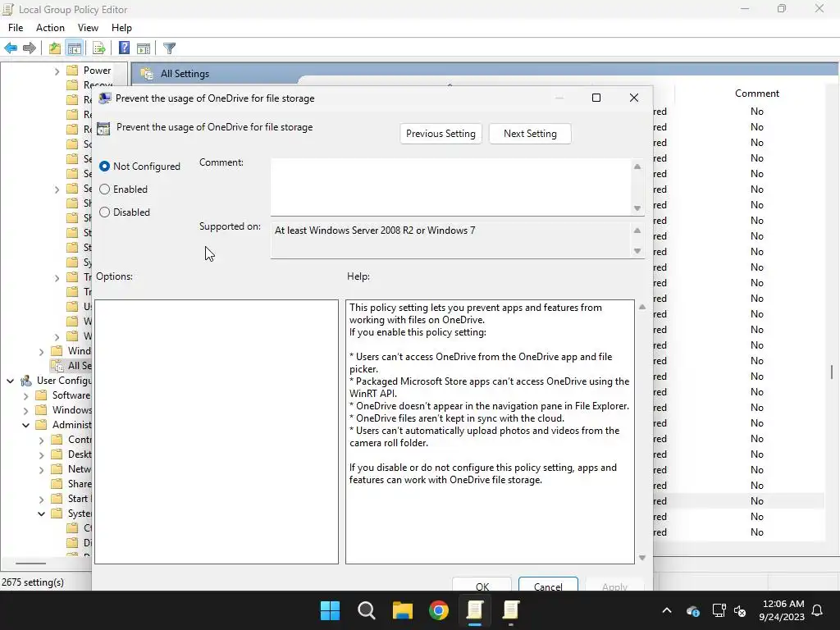Image resolution: width=840 pixels, height=630 pixels.
Task: Open the View menu
Action: point(88,28)
